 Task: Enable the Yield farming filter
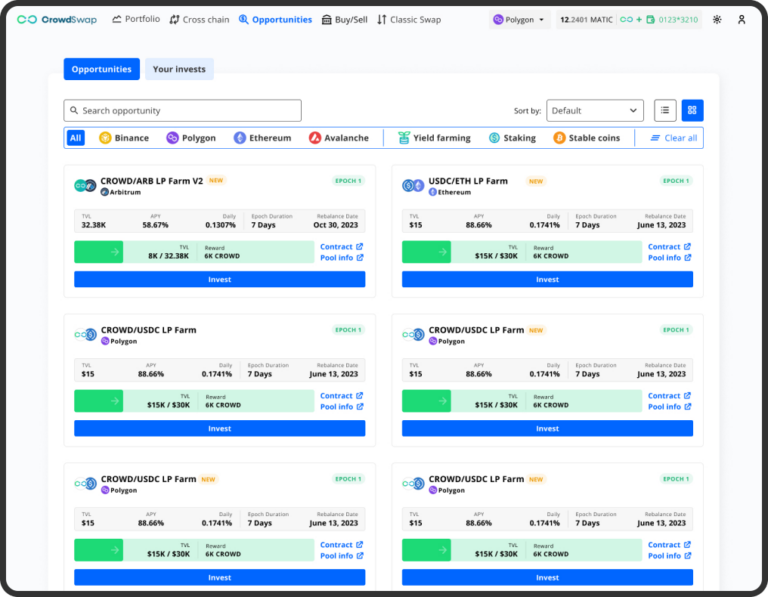pyautogui.click(x=437, y=138)
